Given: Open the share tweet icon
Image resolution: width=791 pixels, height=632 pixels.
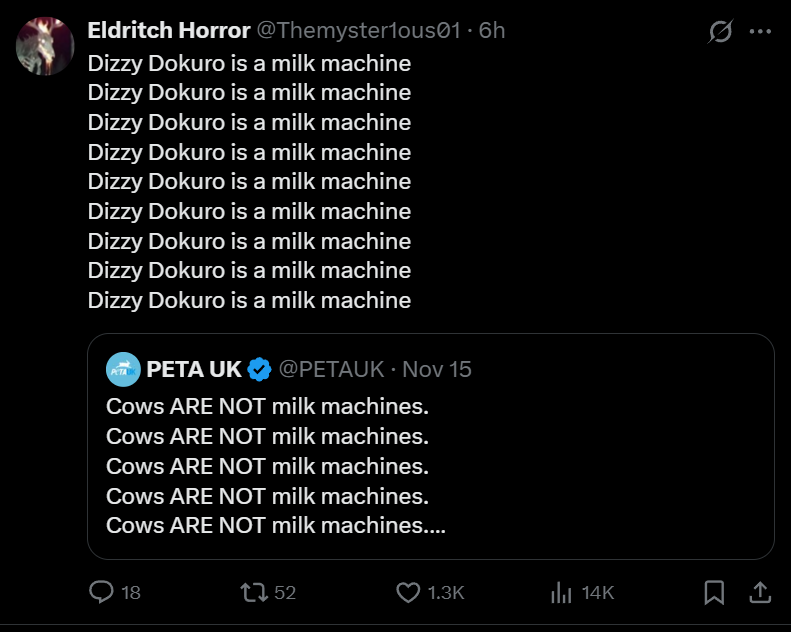Looking at the screenshot, I should tap(759, 593).
